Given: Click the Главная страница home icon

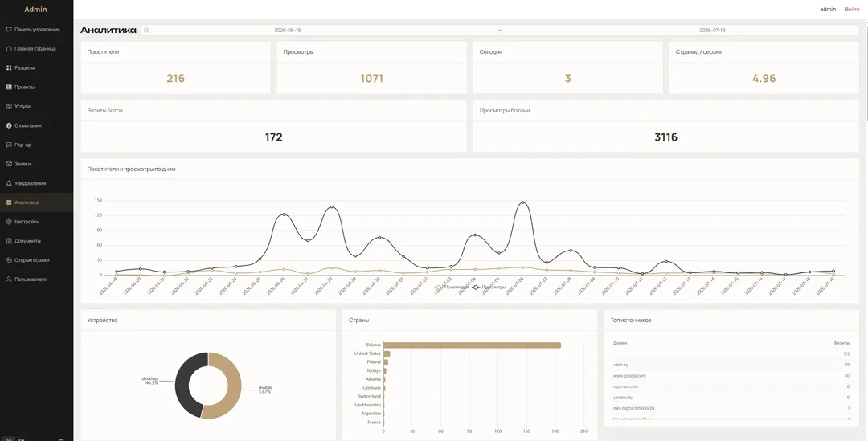Looking at the screenshot, I should [x=9, y=49].
